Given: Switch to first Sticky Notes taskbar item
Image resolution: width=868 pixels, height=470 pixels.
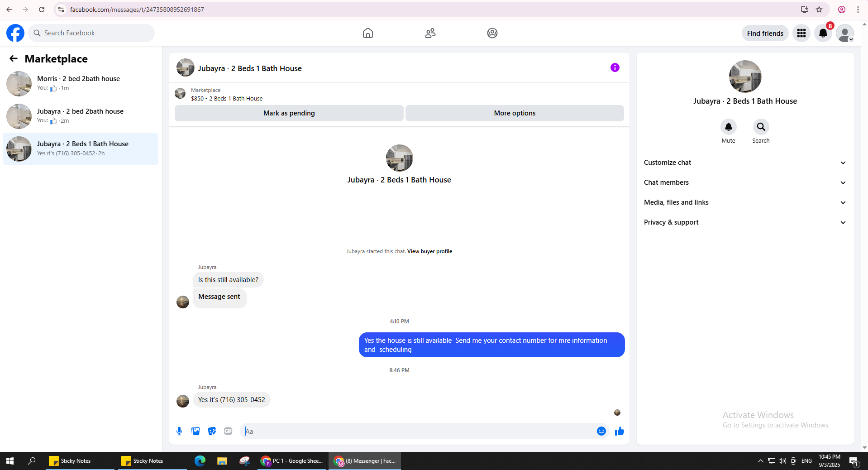Looking at the screenshot, I should (80, 461).
